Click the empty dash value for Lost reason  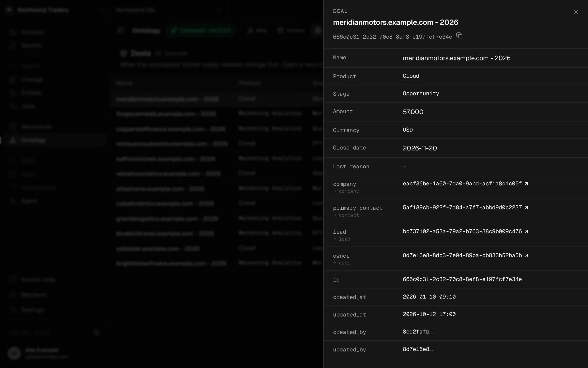click(404, 166)
